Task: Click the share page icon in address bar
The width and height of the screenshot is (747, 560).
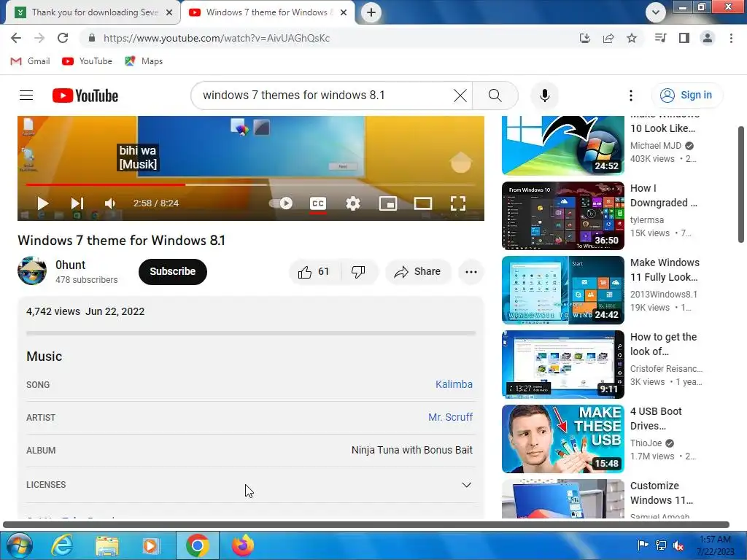Action: coord(608,38)
